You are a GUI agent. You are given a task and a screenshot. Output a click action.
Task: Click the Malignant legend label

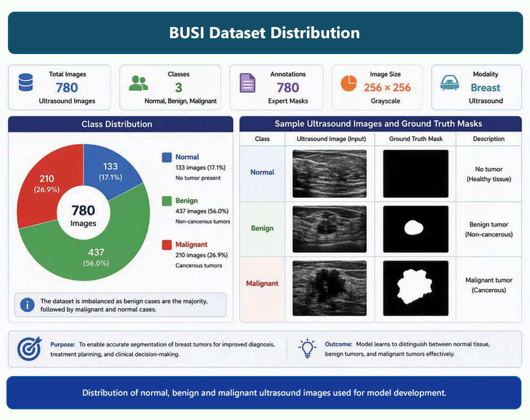click(191, 244)
